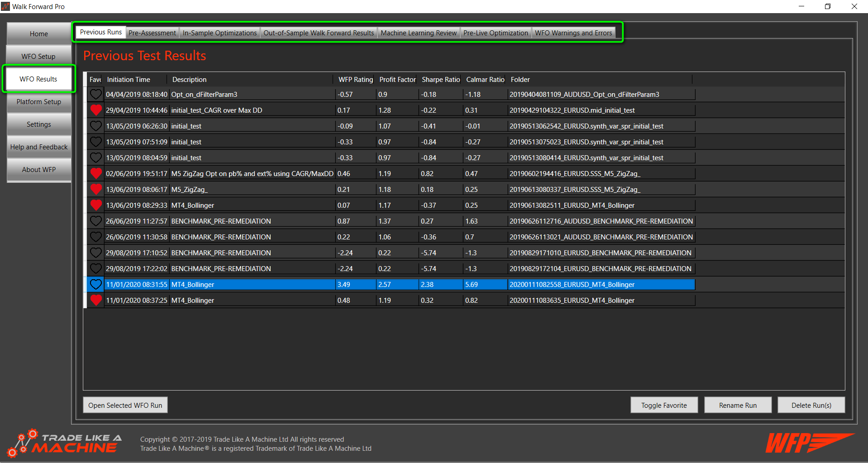Toggle heart on 29/08/2019 17:22:02 BENCHMARK row
Viewport: 868px width, 463px height.
pyautogui.click(x=95, y=269)
